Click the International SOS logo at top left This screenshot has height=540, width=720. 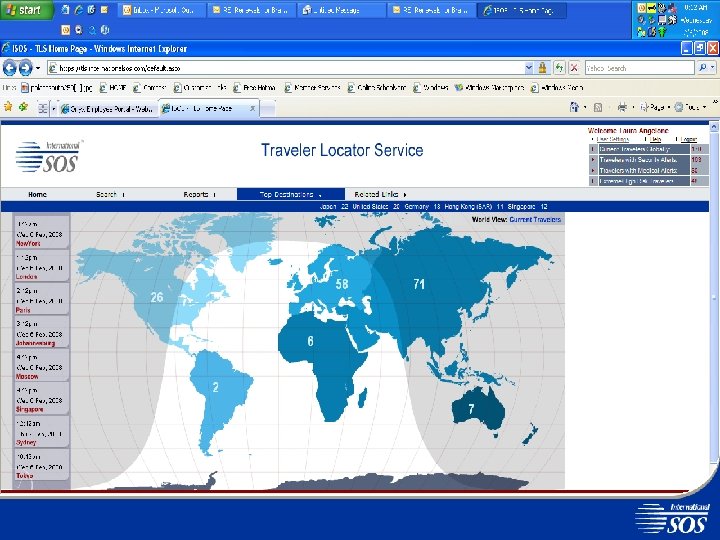(x=48, y=157)
